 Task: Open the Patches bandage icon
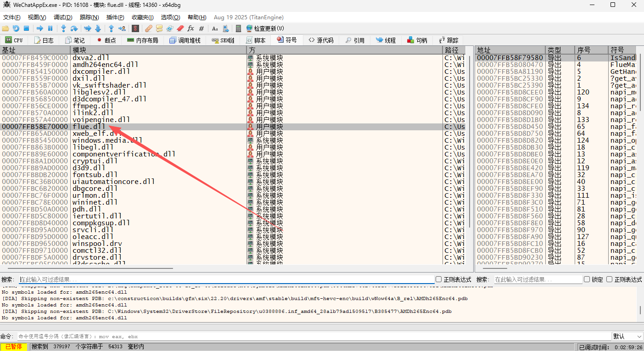click(x=149, y=28)
